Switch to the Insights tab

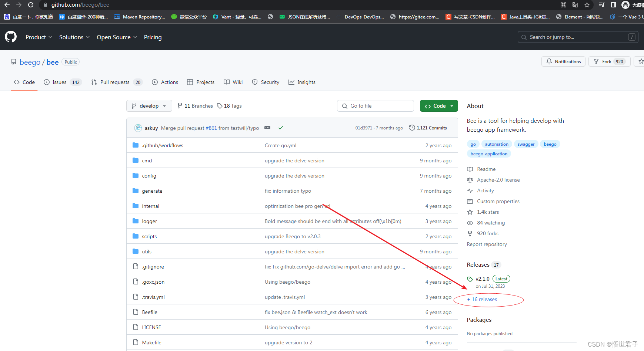coord(302,82)
